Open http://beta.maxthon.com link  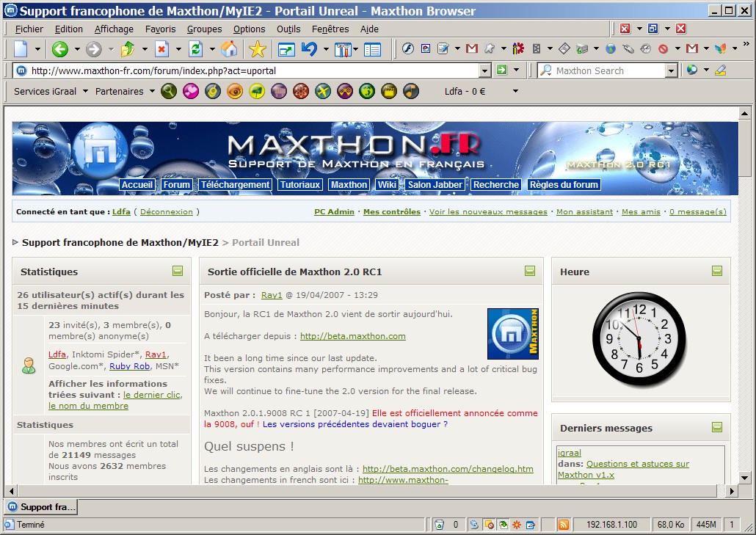tap(352, 336)
